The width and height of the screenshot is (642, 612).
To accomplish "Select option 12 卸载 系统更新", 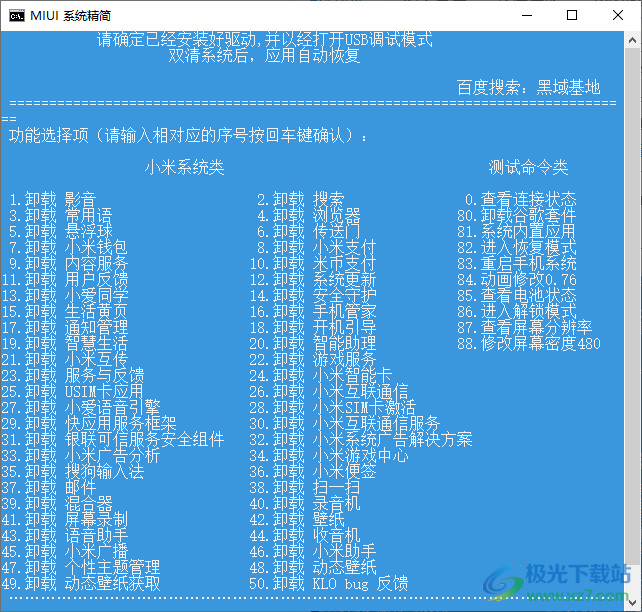I will 313,280.
